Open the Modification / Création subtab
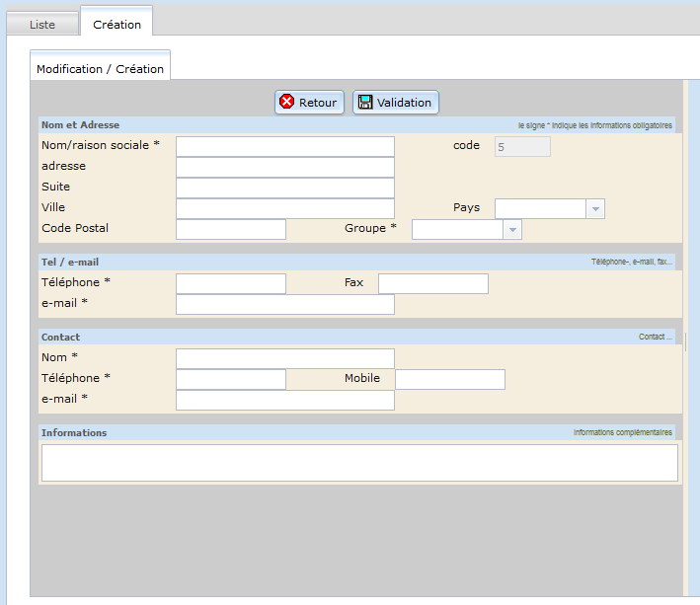Image resolution: width=700 pixels, height=605 pixels. [100, 69]
